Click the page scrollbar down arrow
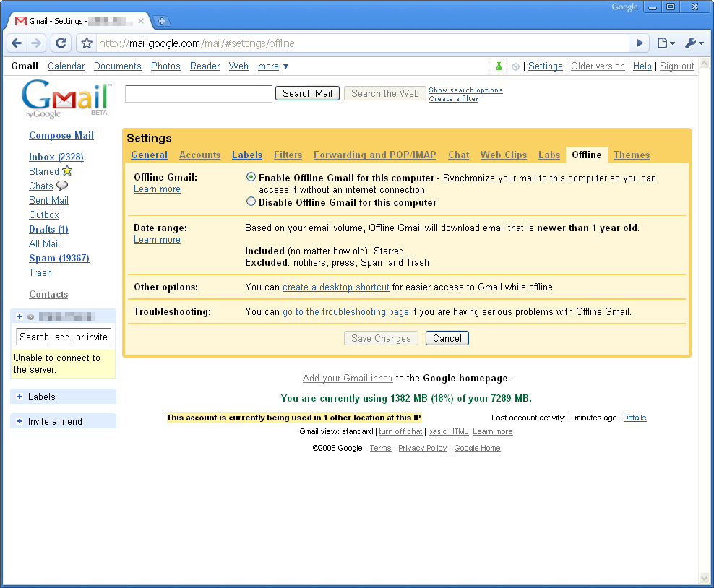Screen dimensions: 714x588 (x=705, y=579)
